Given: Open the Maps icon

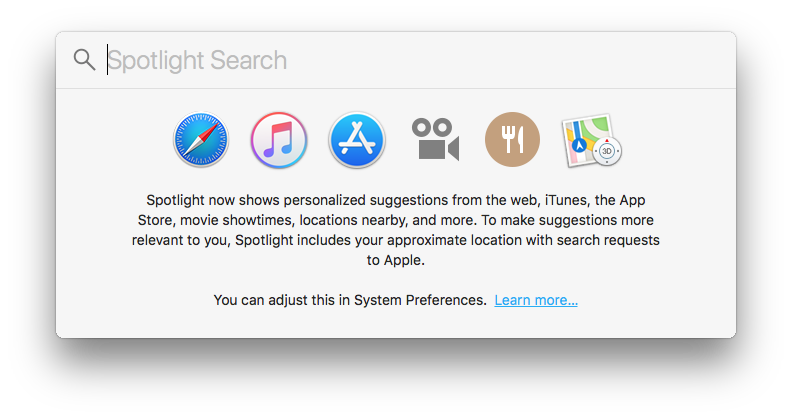Looking at the screenshot, I should 589,137.
